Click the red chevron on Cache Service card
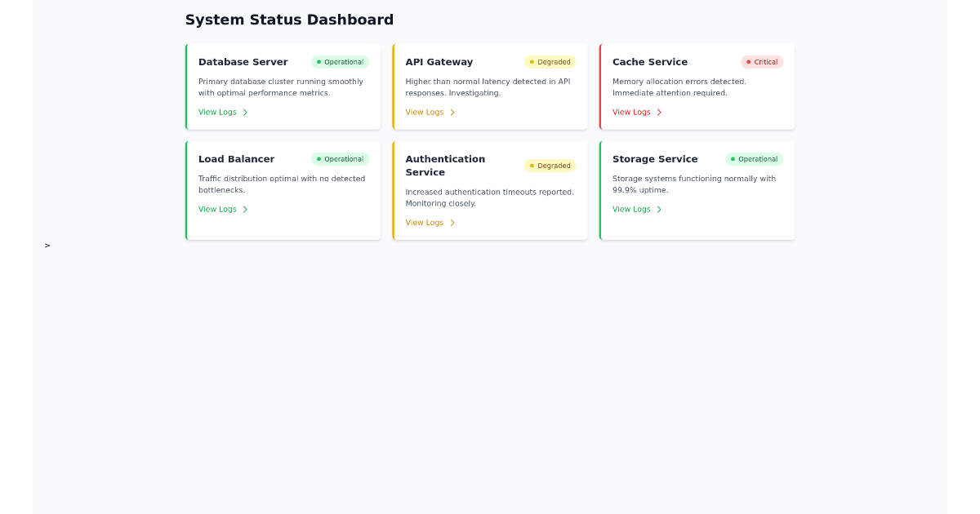 pyautogui.click(x=659, y=113)
